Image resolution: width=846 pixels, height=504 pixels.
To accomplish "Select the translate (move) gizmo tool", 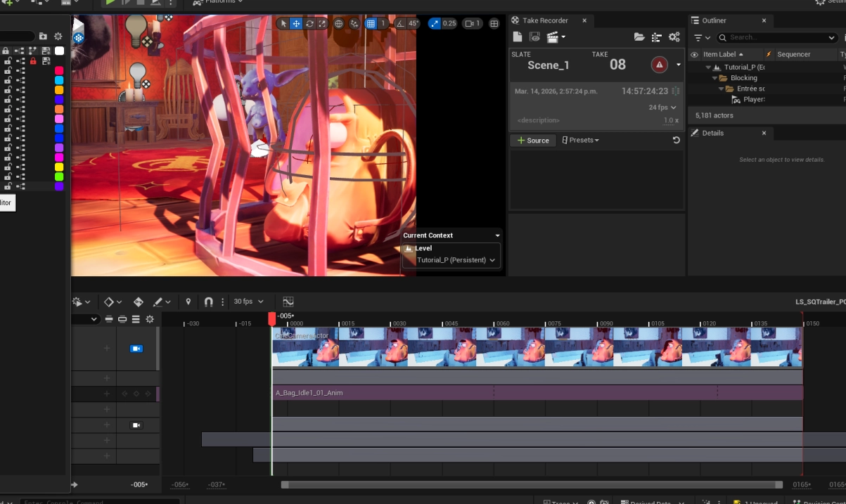I will tap(296, 23).
